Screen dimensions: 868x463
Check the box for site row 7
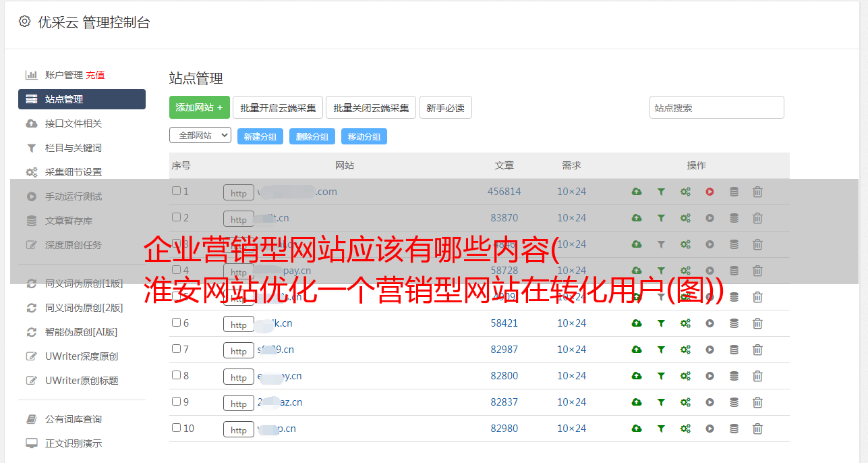(x=176, y=349)
